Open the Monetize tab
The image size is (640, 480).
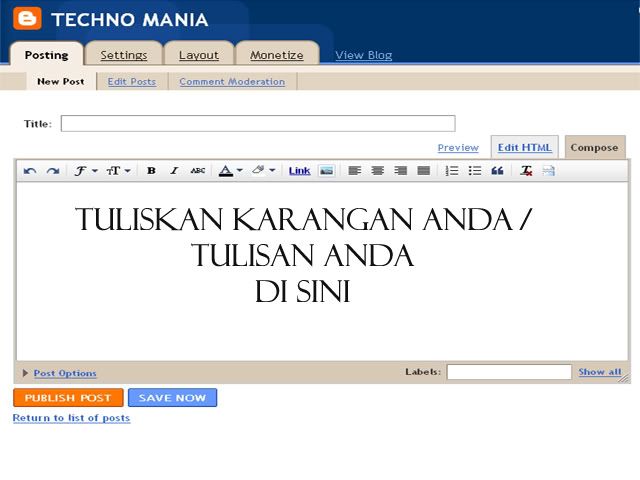click(x=277, y=55)
